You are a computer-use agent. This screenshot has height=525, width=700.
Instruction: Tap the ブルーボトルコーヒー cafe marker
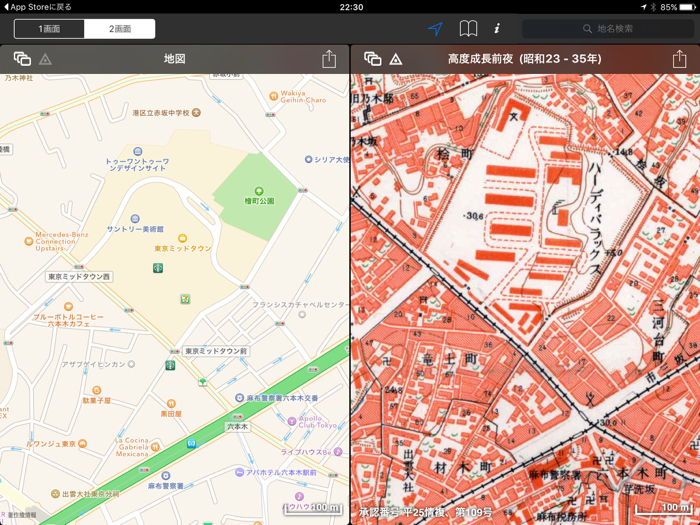coord(68,307)
